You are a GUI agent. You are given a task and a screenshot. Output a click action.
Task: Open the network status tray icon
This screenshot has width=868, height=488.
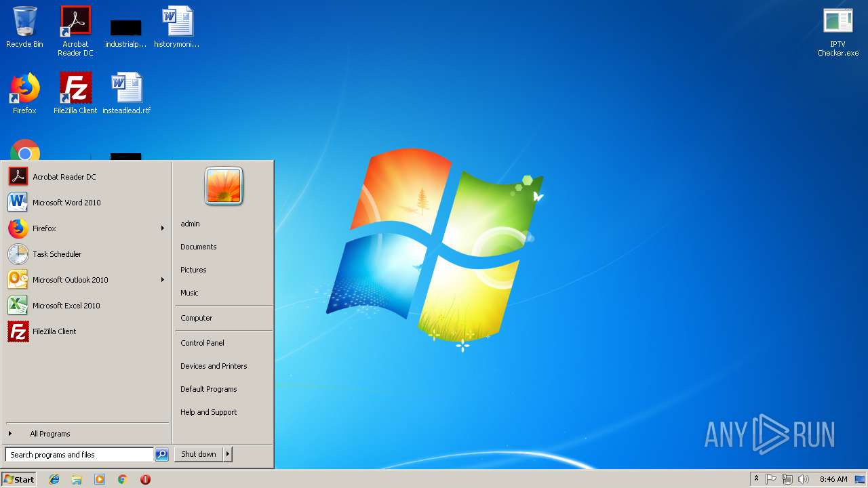(x=787, y=479)
